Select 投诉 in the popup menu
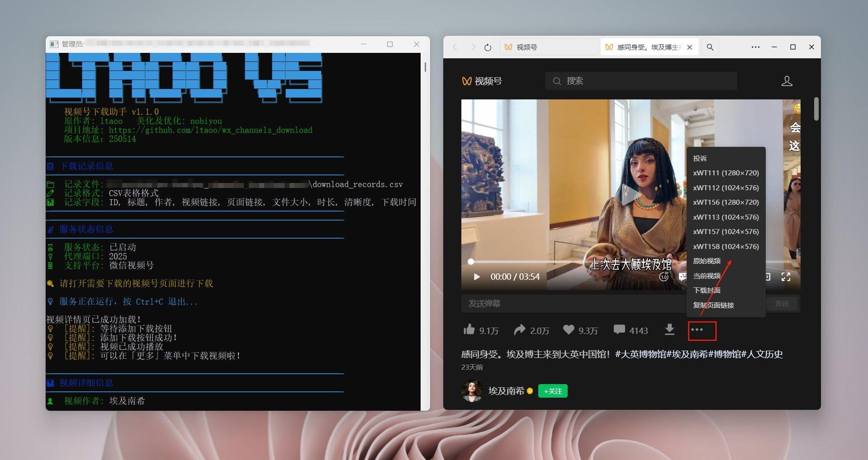The image size is (868, 460). click(700, 158)
